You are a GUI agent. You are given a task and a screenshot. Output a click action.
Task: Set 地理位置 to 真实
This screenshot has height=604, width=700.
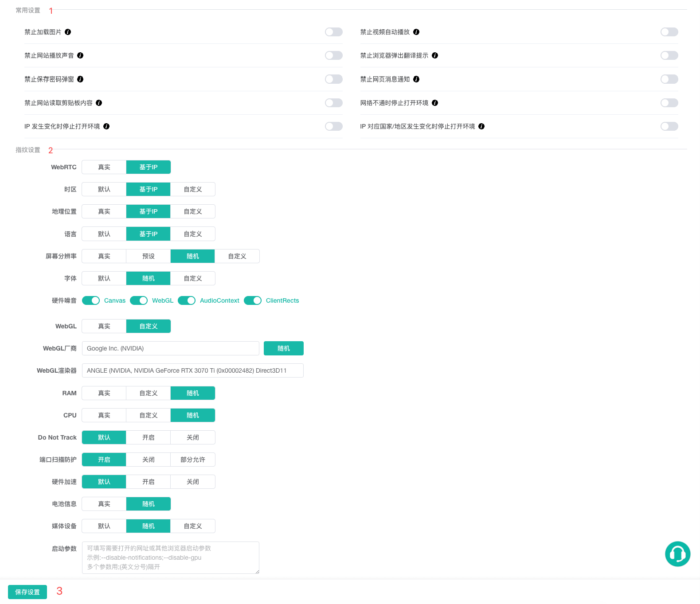point(104,211)
